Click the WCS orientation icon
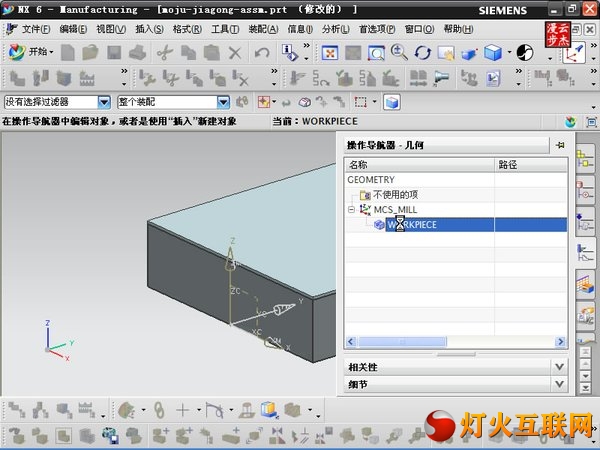Screen dimensions: 600x450 [574, 53]
